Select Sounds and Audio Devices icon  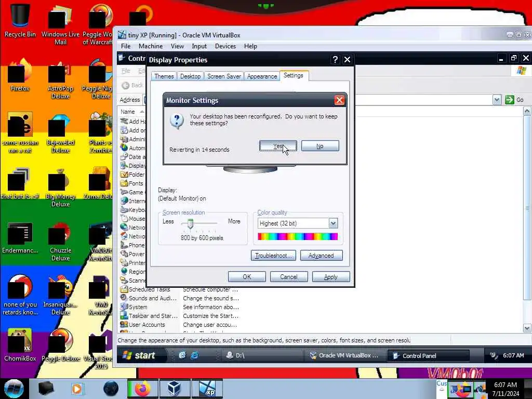(124, 298)
